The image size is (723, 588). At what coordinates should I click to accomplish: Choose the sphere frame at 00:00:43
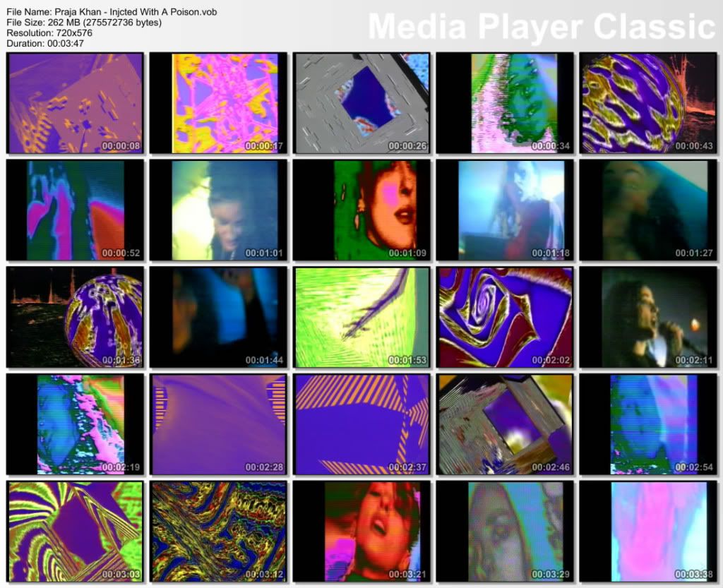[x=648, y=103]
